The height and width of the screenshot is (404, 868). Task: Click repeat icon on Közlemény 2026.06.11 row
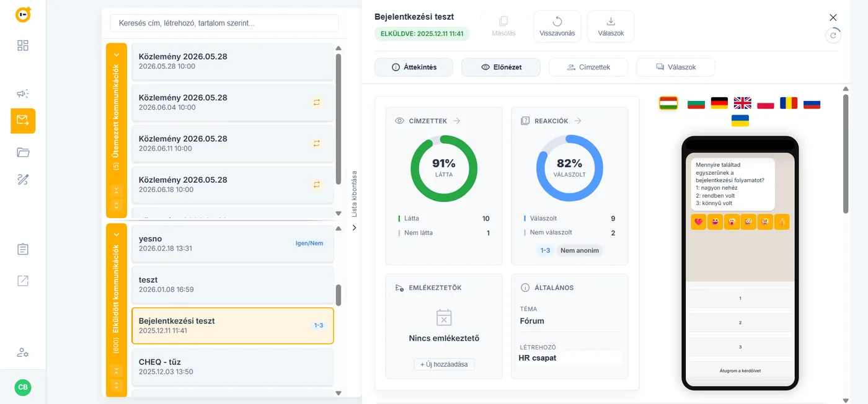click(317, 143)
